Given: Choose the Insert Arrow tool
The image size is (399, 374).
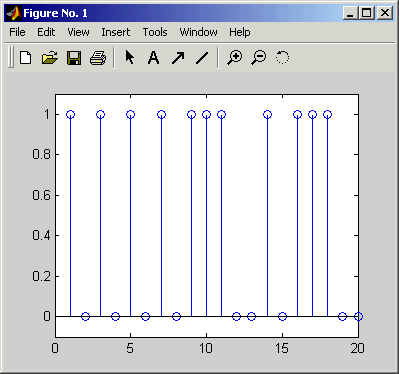Looking at the screenshot, I should tap(178, 58).
